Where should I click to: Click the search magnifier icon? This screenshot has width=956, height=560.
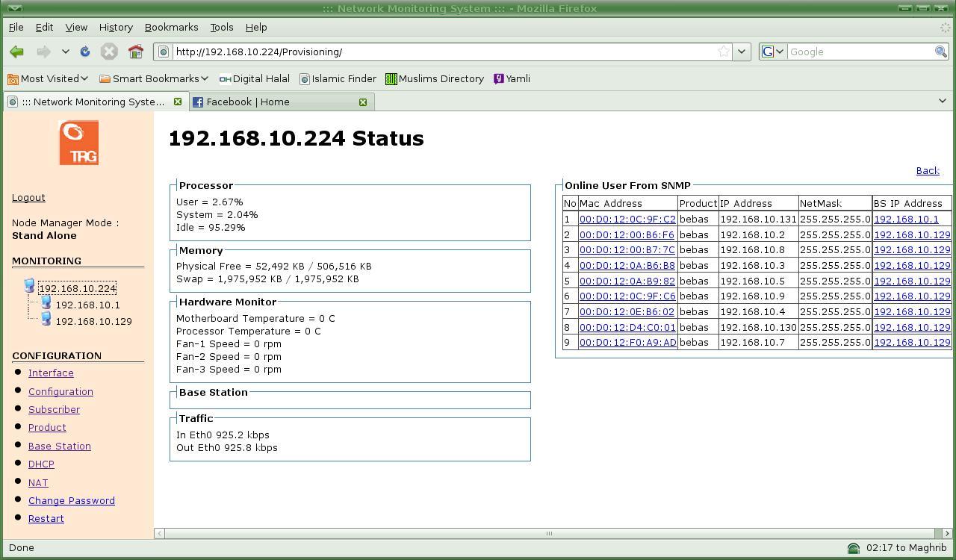(941, 52)
